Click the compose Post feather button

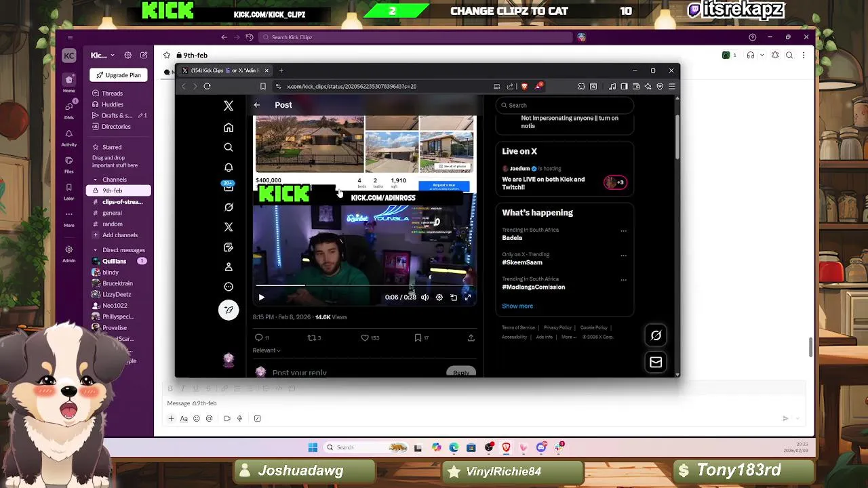tap(229, 310)
